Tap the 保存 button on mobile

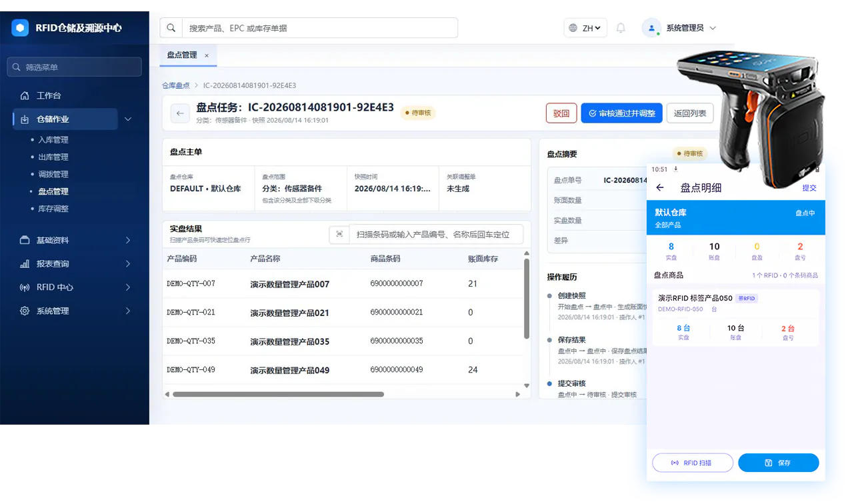click(x=779, y=463)
